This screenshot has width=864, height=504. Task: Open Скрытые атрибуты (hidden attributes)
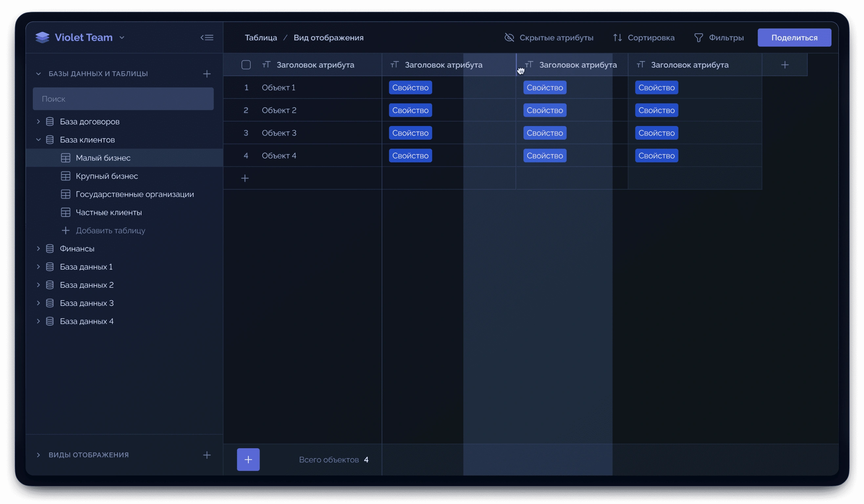pyautogui.click(x=549, y=38)
